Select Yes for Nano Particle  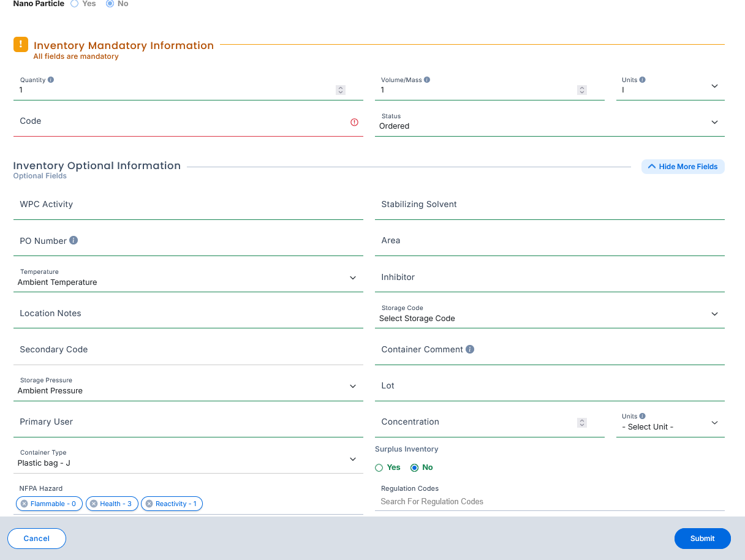coord(74,4)
